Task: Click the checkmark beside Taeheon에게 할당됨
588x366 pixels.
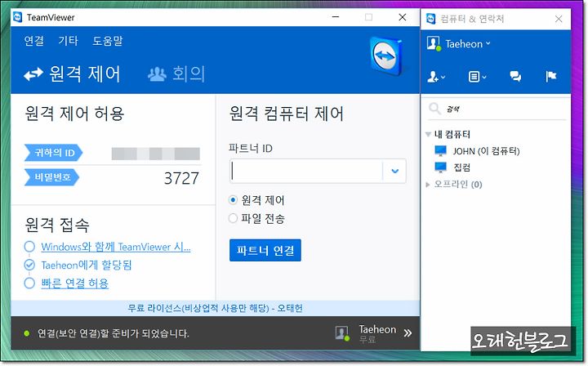Action: pos(29,265)
